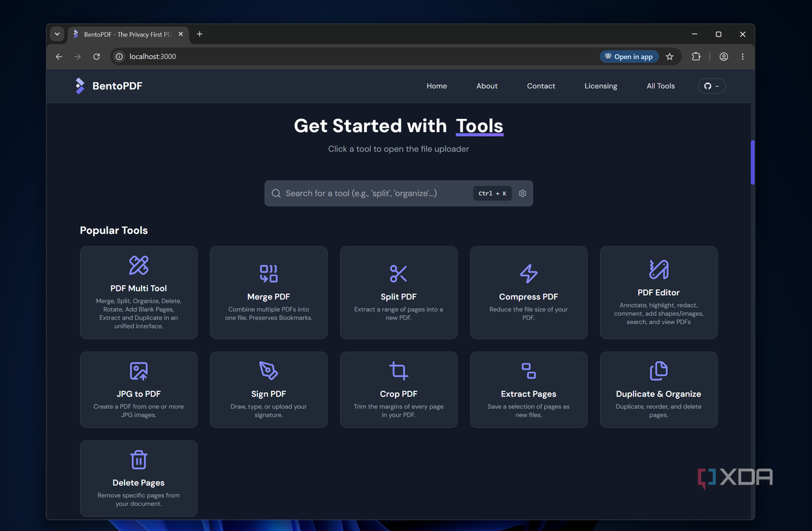This screenshot has height=531, width=812.
Task: Click the Duplicate & Organize icon
Action: [659, 371]
